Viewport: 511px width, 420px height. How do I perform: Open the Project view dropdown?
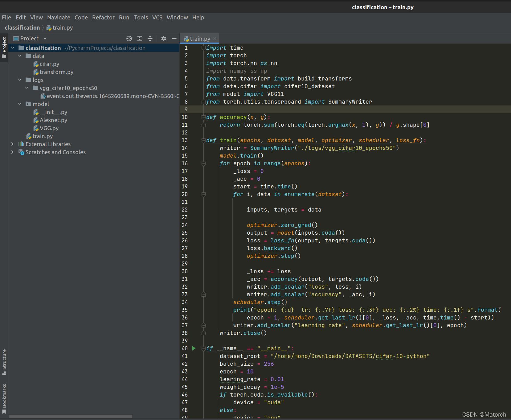45,39
